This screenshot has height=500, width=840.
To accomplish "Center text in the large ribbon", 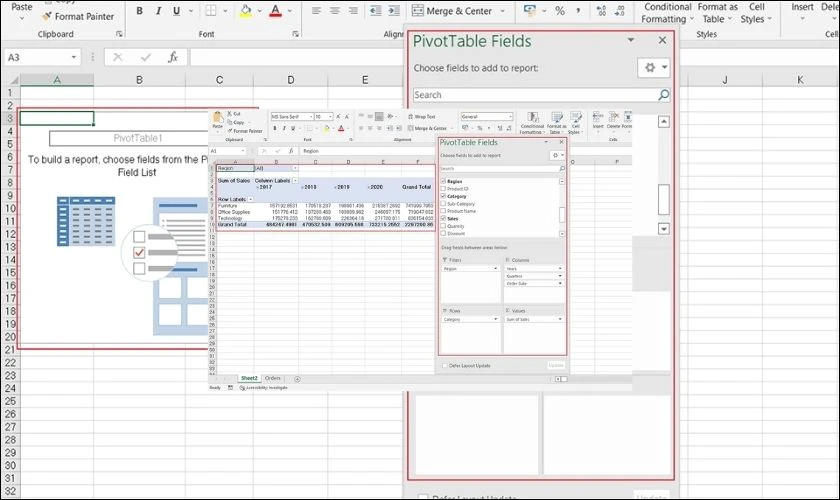I will 335,11.
